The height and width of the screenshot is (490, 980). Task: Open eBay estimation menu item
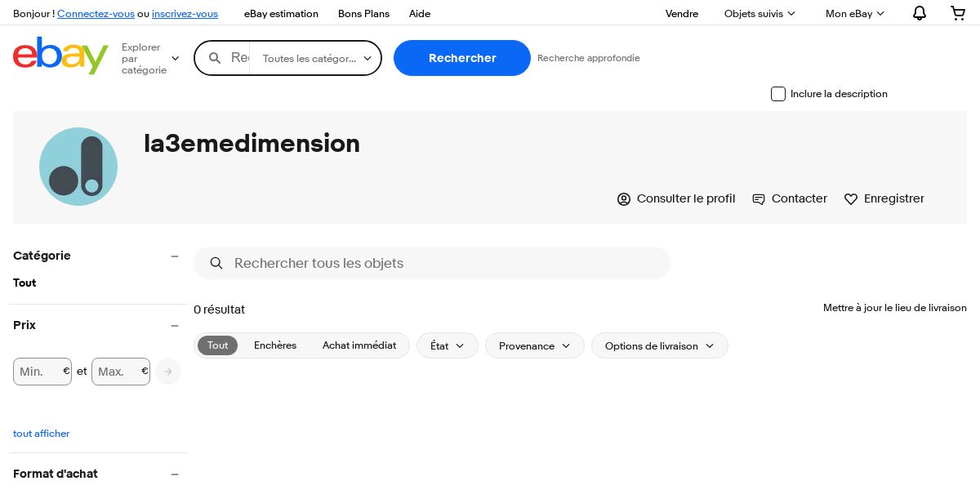[281, 13]
